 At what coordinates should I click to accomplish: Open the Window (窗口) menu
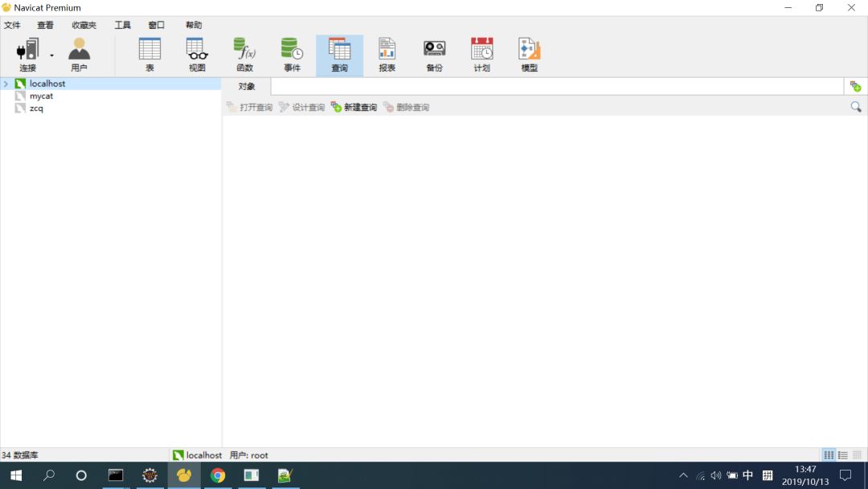(x=156, y=25)
